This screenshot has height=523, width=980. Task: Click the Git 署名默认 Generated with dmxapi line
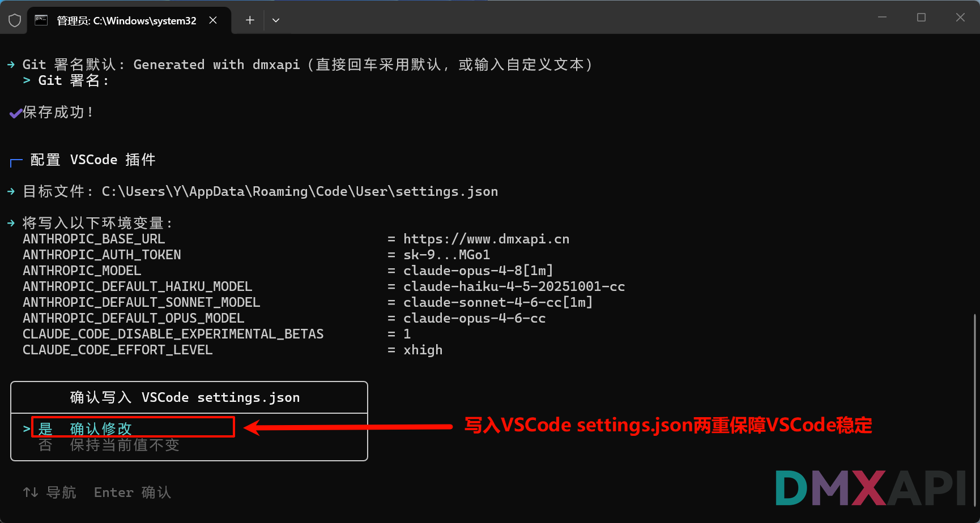pyautogui.click(x=300, y=65)
